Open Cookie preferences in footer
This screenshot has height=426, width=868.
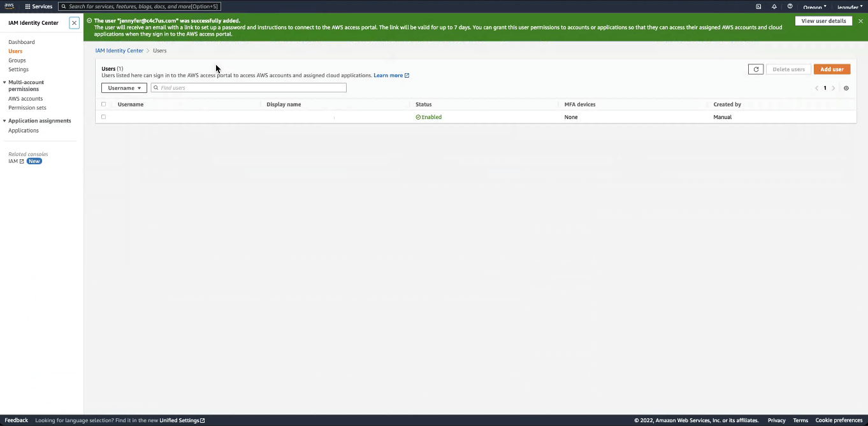[x=839, y=420]
